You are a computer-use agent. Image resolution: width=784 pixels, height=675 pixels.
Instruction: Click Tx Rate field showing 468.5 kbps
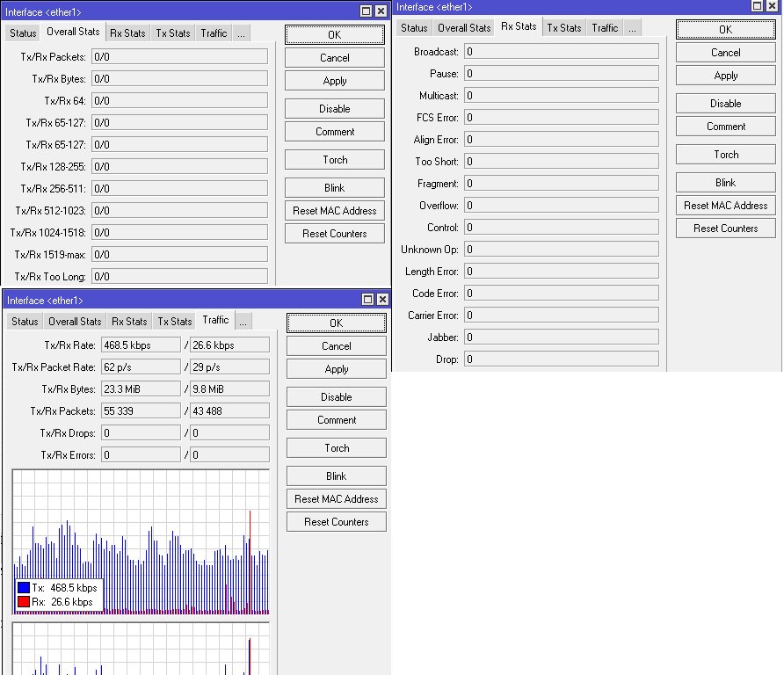click(x=141, y=345)
